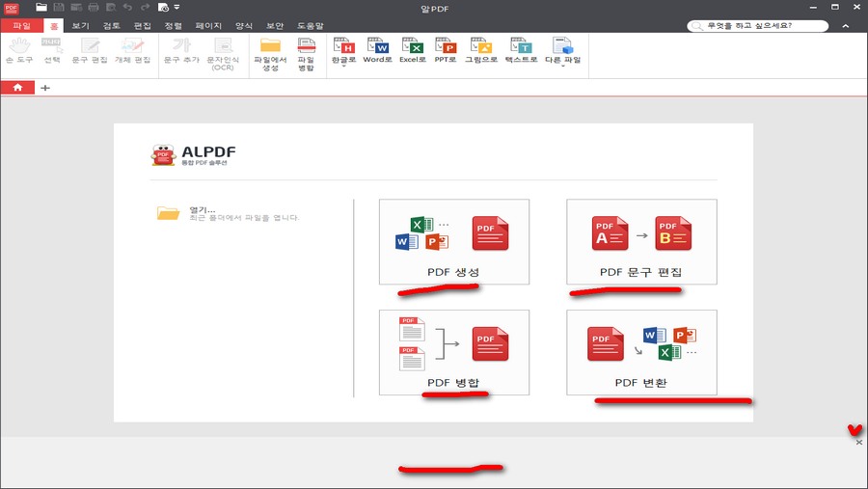
Task: Click the PDF 변환 card
Action: pyautogui.click(x=641, y=353)
